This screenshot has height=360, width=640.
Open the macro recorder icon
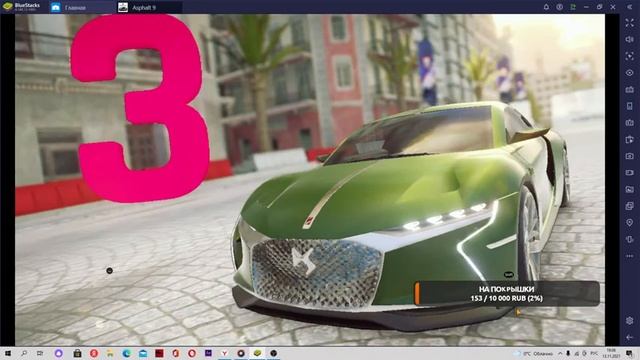(629, 122)
